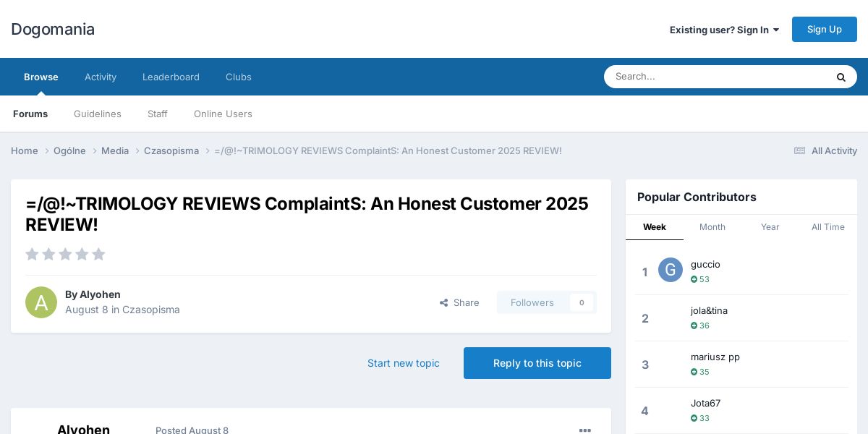Screen dimensions: 868x434
Task: Open Online Users submenu link
Action: [x=223, y=114]
